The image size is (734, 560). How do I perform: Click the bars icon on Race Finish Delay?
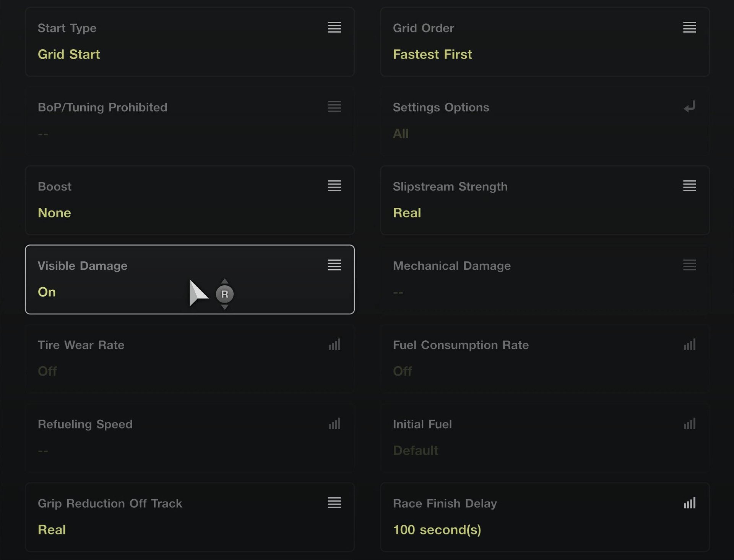click(689, 503)
